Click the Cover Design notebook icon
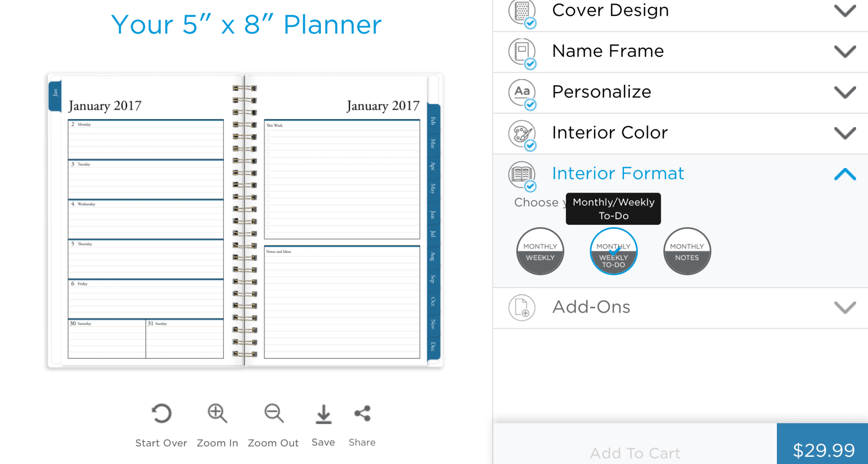 522,11
